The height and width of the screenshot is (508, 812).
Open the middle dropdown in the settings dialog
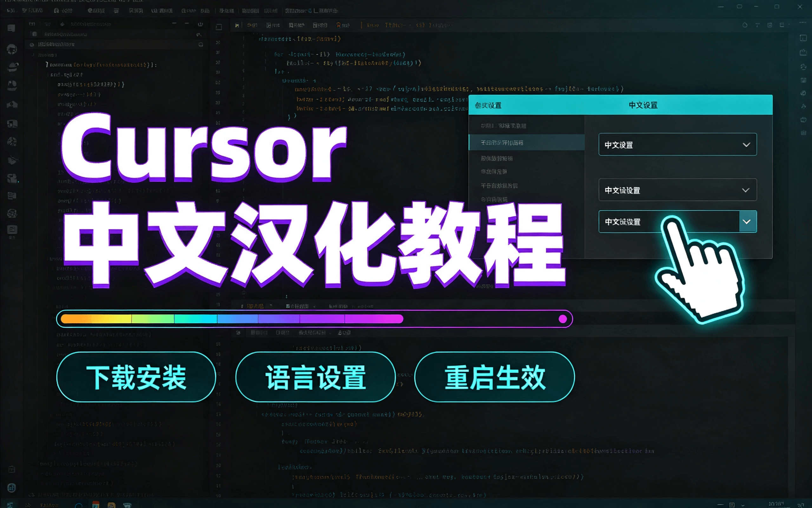click(x=678, y=190)
